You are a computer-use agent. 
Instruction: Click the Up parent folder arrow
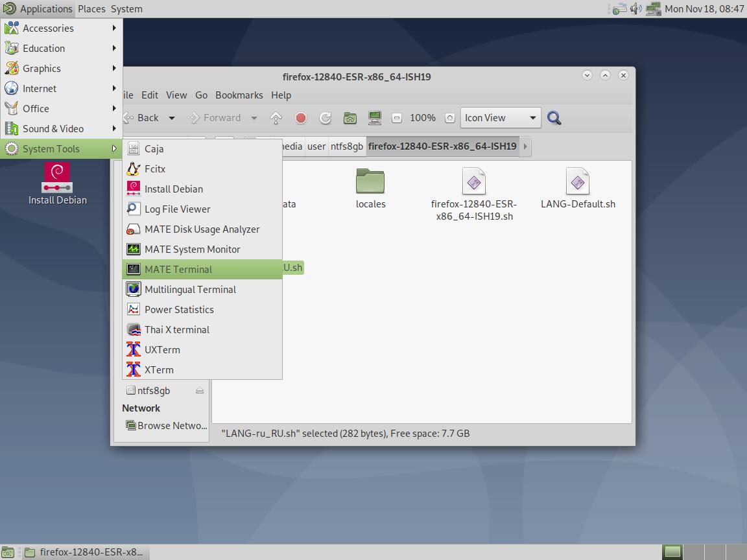(276, 118)
